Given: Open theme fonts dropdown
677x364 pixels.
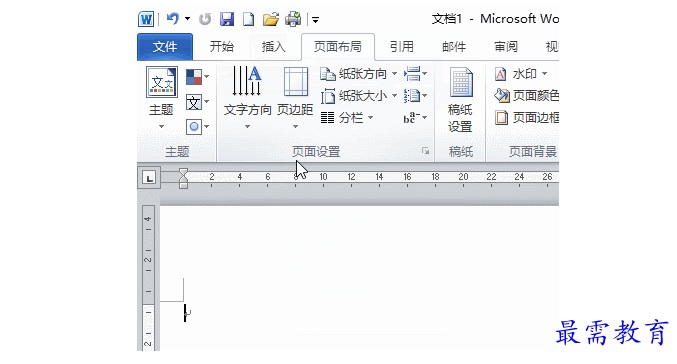Looking at the screenshot, I should (x=197, y=102).
